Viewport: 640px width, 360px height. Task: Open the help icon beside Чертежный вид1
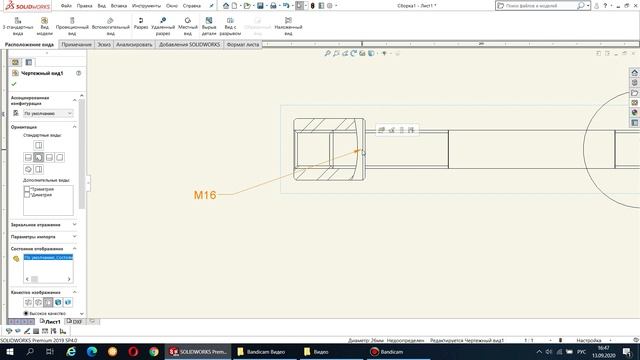click(x=78, y=73)
